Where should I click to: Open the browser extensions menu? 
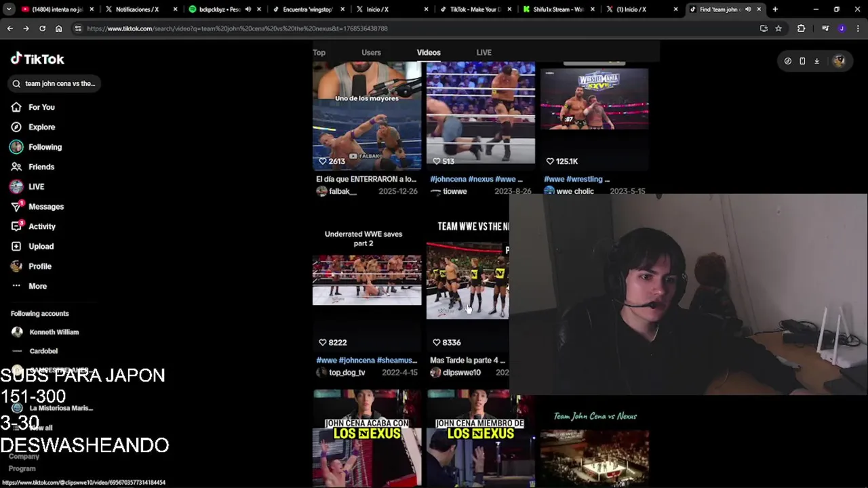[x=802, y=28]
